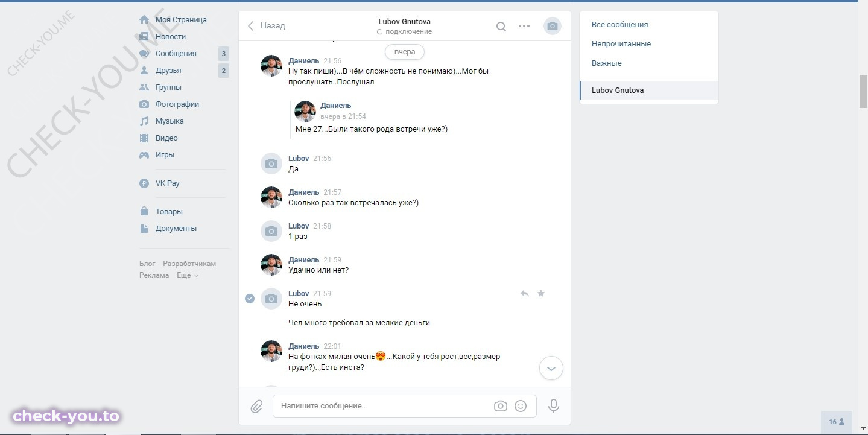Screen dimensions: 868x435
Task: Open the Сообщения unread counter badge 3
Action: click(224, 54)
